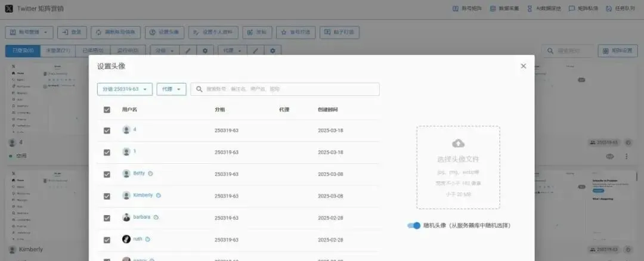Open the 矩阵设置 button at top right
The image size is (644, 261).
click(x=618, y=51)
